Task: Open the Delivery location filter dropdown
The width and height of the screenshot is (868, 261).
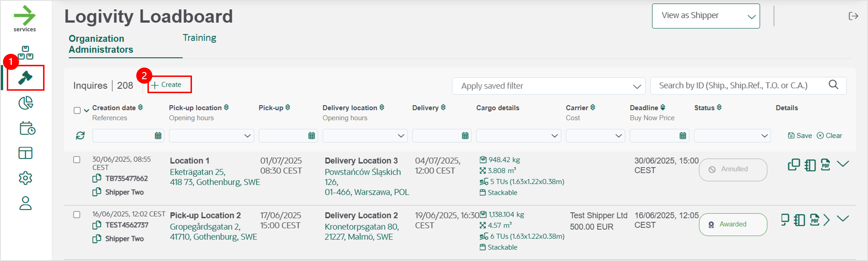Action: click(365, 136)
